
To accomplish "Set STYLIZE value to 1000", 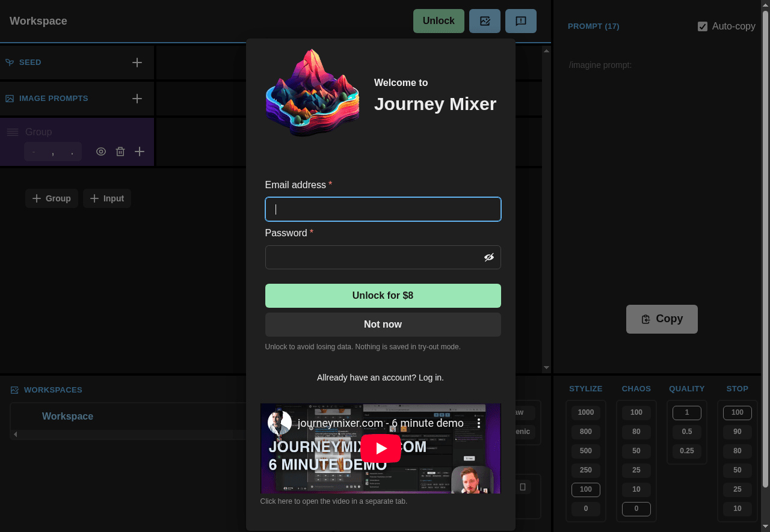I will [585, 412].
